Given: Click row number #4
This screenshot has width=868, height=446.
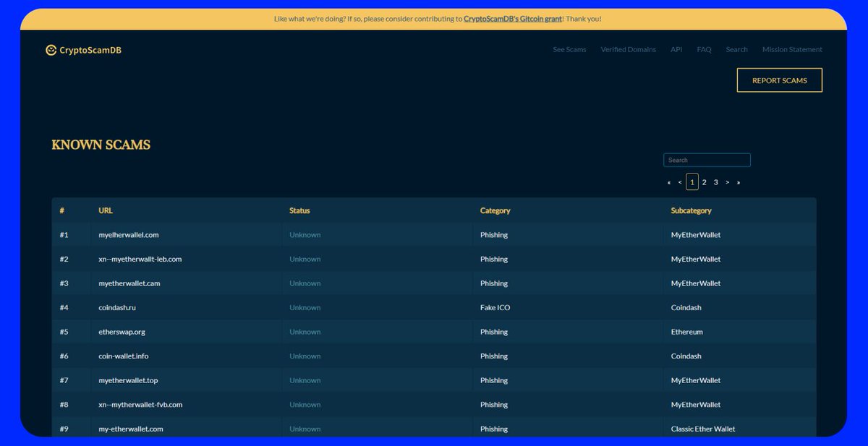Looking at the screenshot, I should pos(64,307).
